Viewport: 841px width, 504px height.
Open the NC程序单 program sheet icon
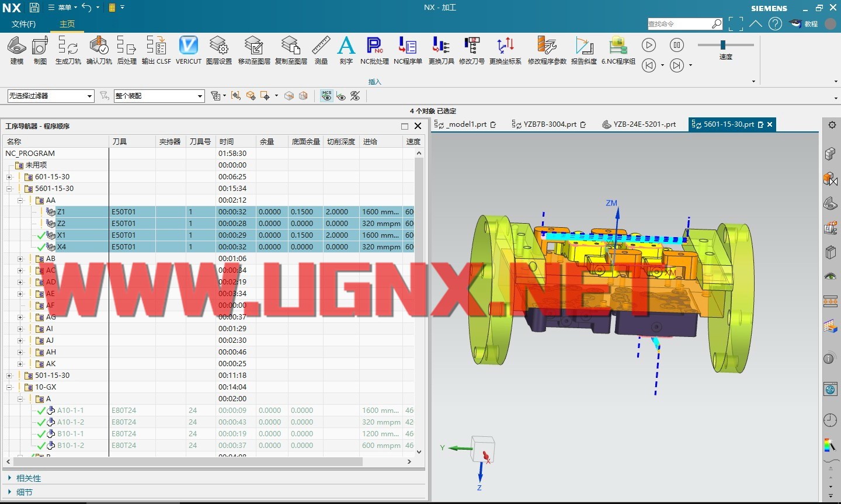point(408,50)
